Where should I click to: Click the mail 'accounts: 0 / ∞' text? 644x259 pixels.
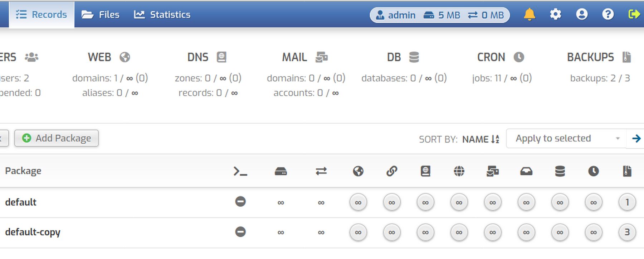[306, 93]
